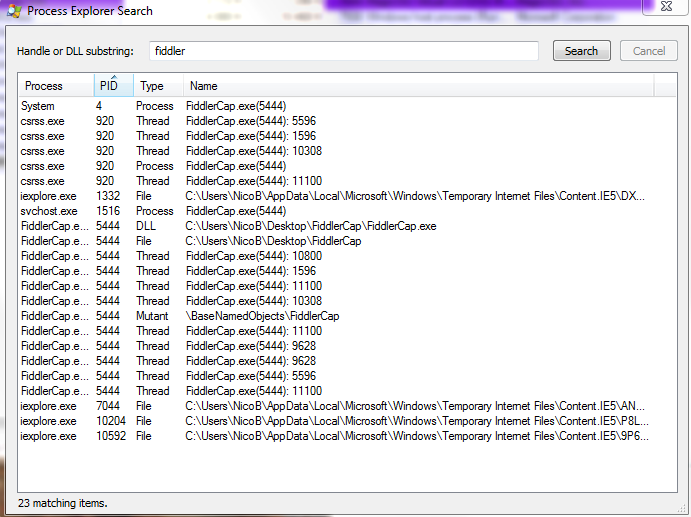Viewport: 691px width, 517px height.
Task: Close the Process Explorer Search dialog
Action: [x=666, y=7]
